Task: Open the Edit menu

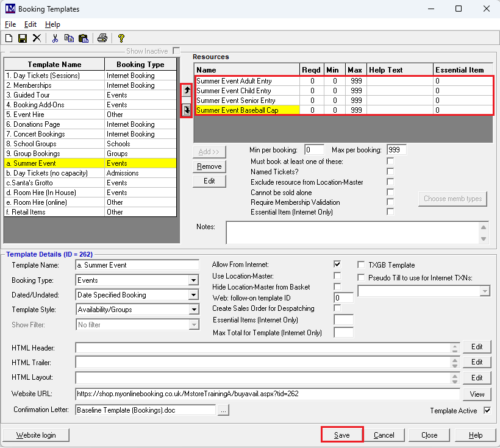Action: click(x=30, y=24)
